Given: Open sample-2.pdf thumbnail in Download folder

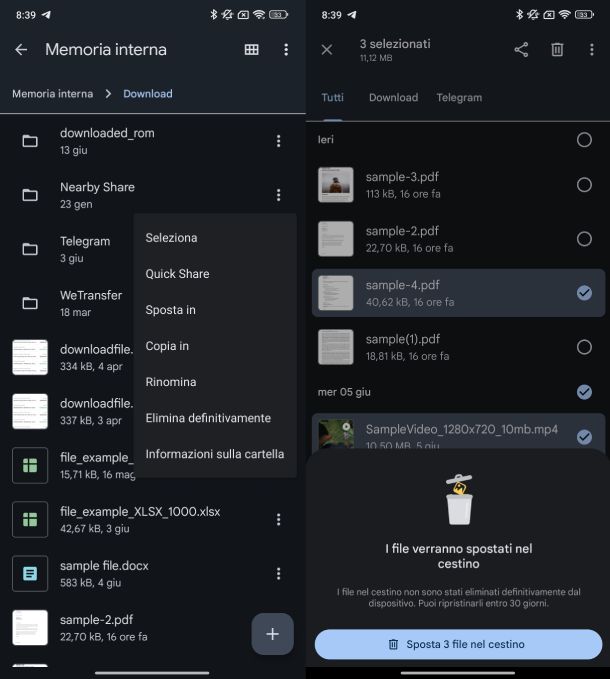Looking at the screenshot, I should click(30, 627).
